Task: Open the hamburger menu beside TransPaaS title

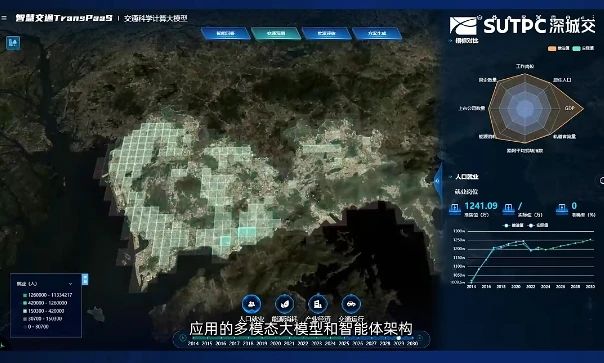Action: [4, 18]
